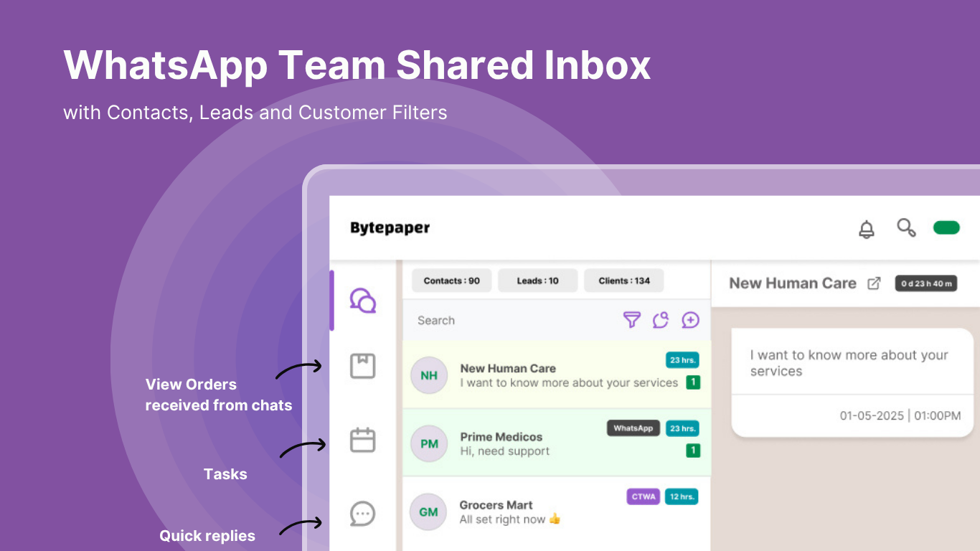
Task: Click the New Human Care conversation title
Action: [x=793, y=283]
